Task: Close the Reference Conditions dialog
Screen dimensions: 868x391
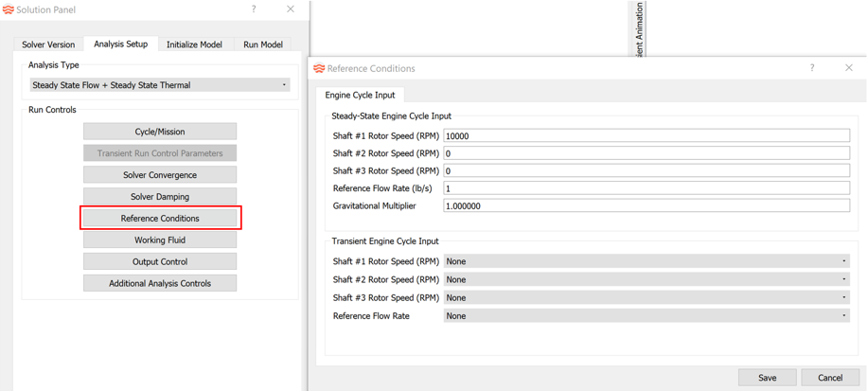Action: (x=849, y=68)
